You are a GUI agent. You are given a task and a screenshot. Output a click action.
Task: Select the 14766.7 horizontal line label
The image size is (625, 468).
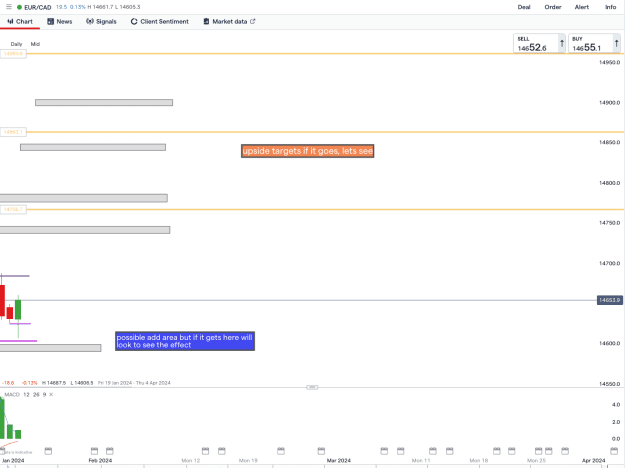tap(13, 209)
